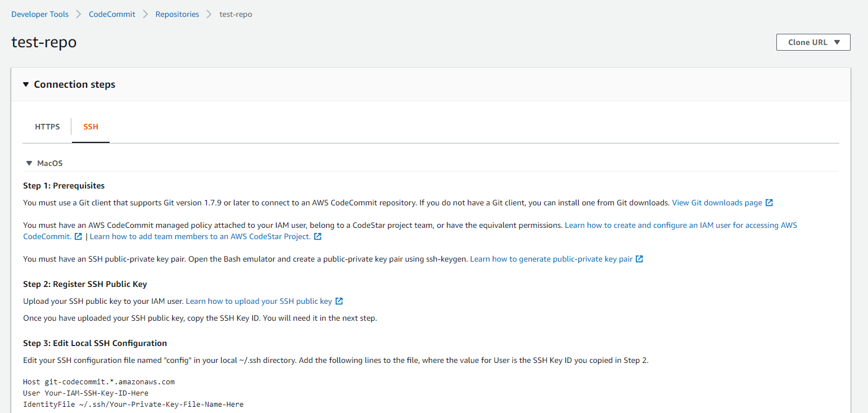Open Learn how to upload SSH key link

point(259,301)
